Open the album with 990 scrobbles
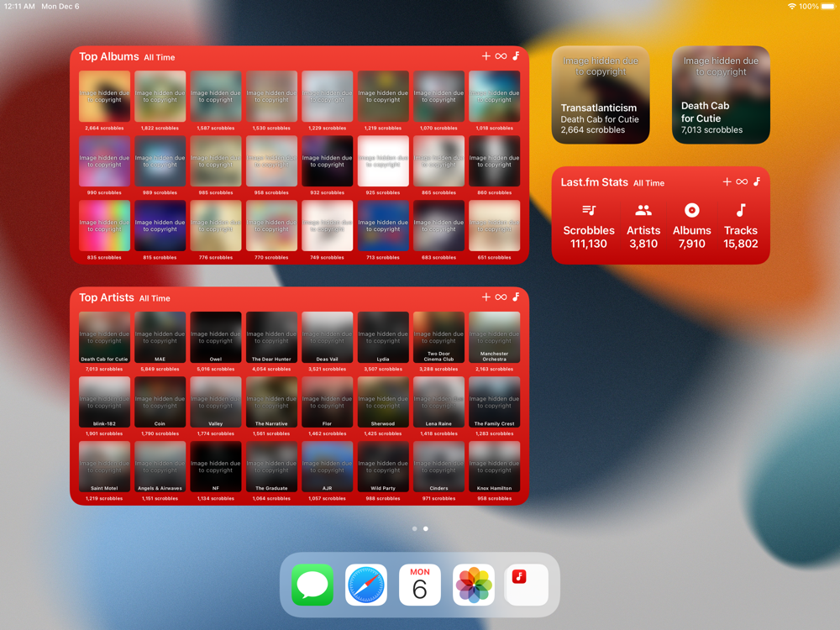The image size is (840, 630). coord(104,161)
